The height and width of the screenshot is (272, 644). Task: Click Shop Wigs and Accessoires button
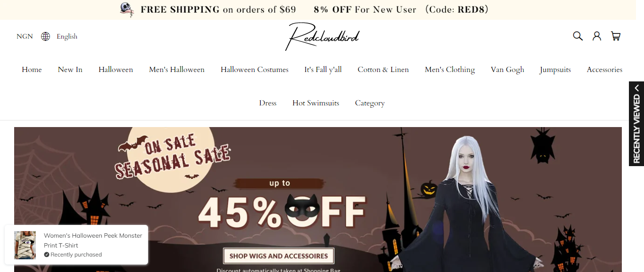(x=279, y=256)
